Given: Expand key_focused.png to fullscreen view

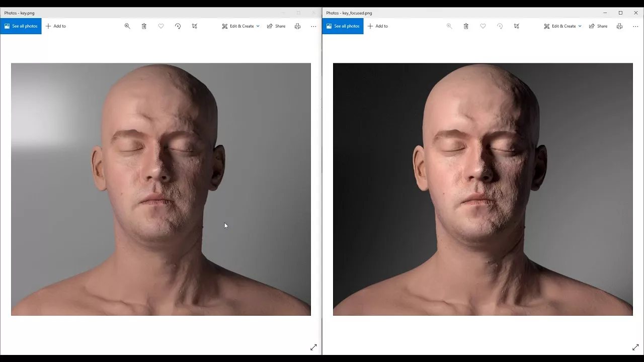Looking at the screenshot, I should click(x=635, y=347).
